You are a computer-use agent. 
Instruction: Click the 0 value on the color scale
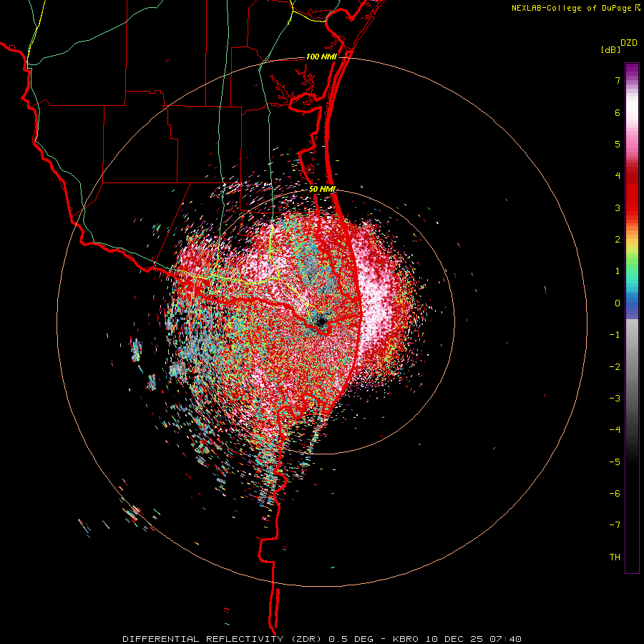[x=618, y=303]
